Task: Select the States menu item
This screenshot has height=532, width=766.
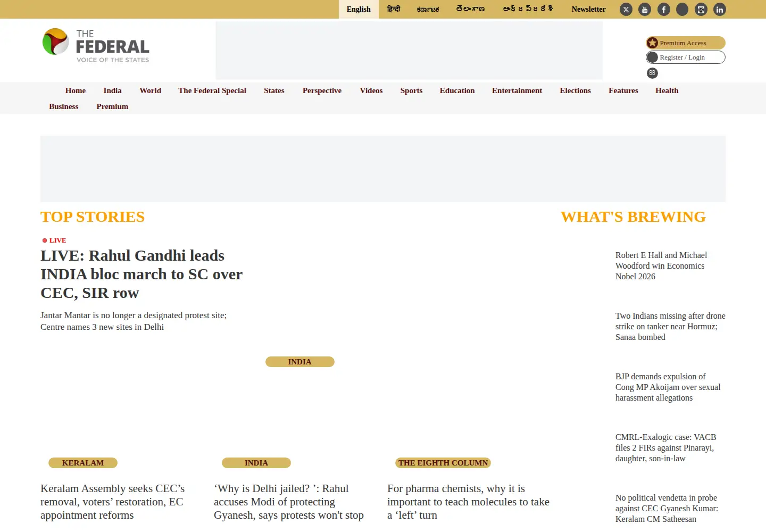Action: (x=274, y=90)
